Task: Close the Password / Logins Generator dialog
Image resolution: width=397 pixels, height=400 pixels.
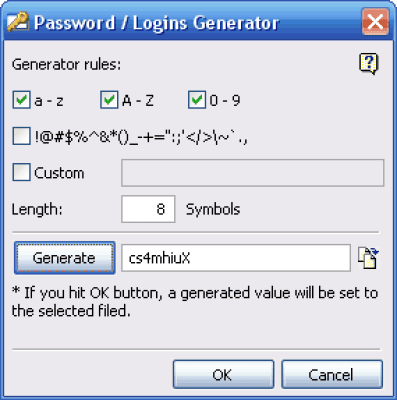Action: click(375, 22)
